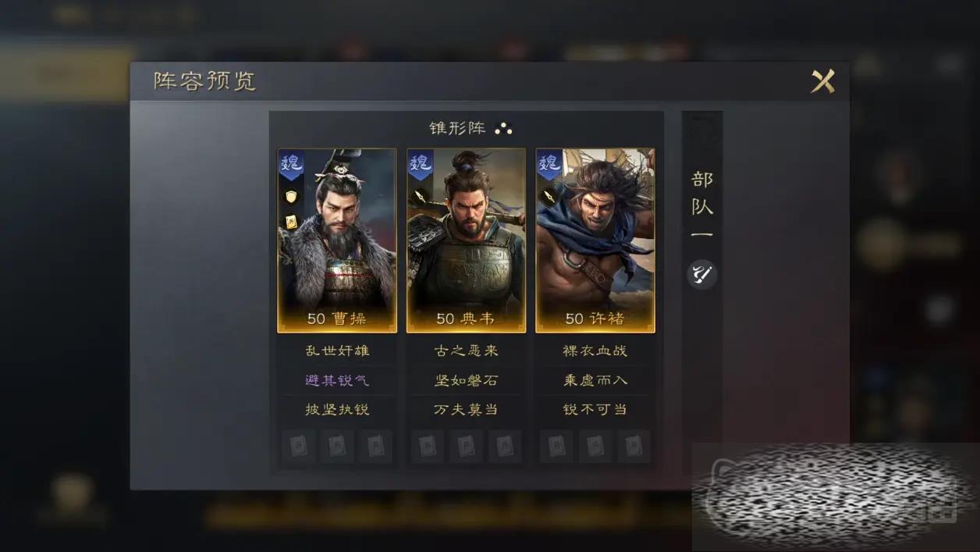Select the first empty slot under 曹操
Screen dimensions: 980x552
pos(298,446)
